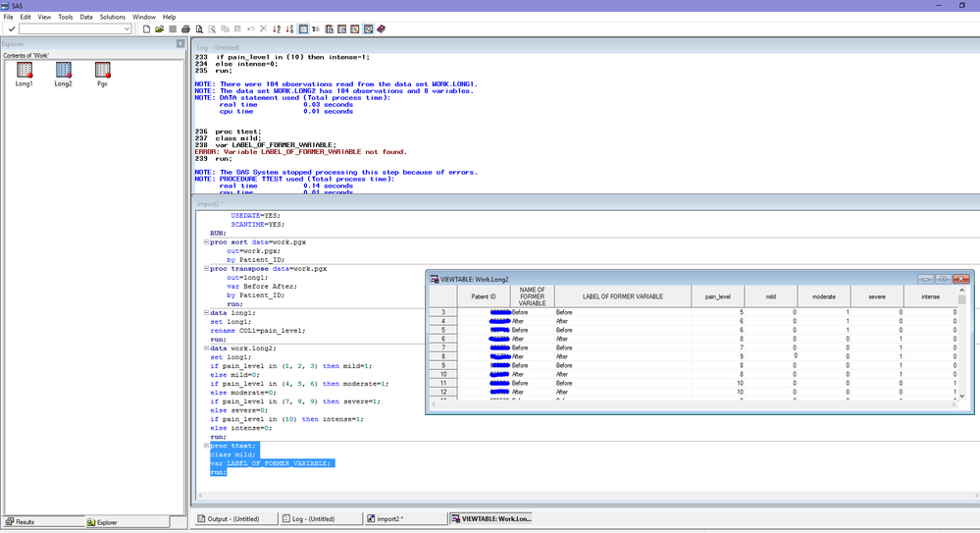Click the checkmark beside the command box
This screenshot has height=533, width=980.
pos(11,28)
